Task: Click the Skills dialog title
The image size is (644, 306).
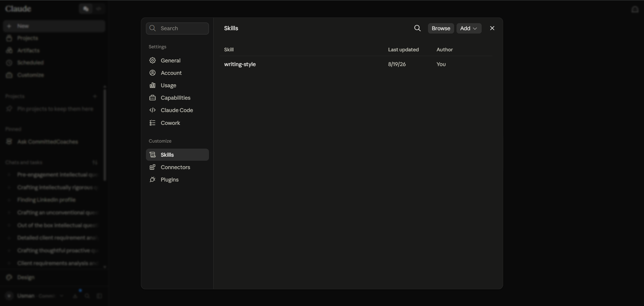Action: coord(231,28)
